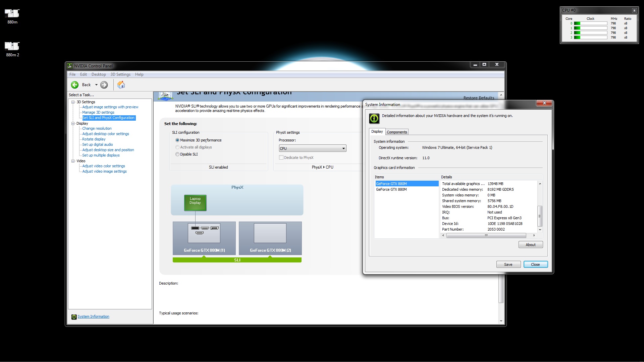Select second GeForce GTX 880M in Items list
Viewport: 644px width, 362px height.
[x=407, y=189]
